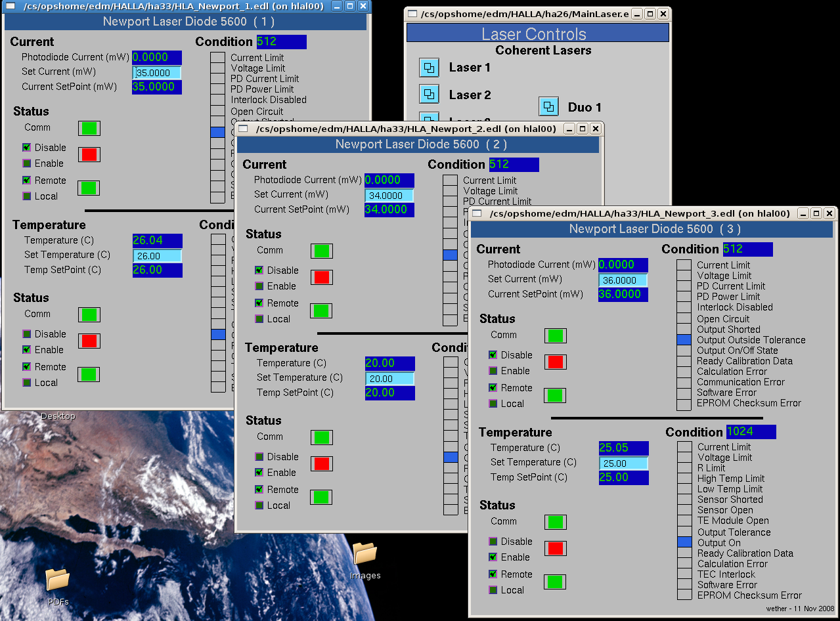Click Newport 1 Current Disable/Enable red indicator

click(89, 154)
